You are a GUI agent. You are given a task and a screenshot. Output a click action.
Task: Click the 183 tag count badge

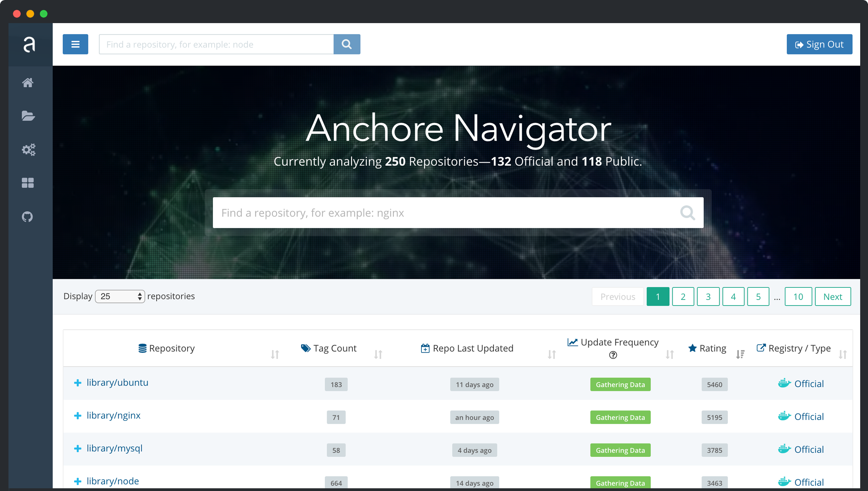click(x=336, y=385)
